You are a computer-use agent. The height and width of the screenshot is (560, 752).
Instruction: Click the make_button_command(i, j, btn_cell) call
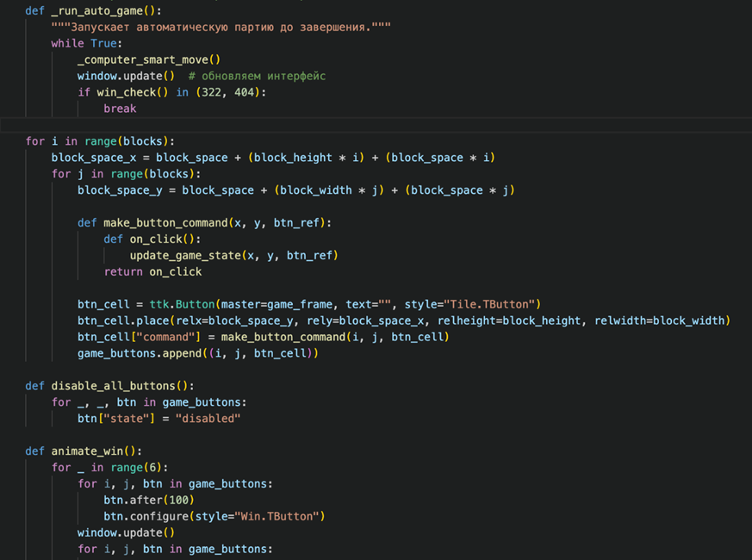coord(335,337)
